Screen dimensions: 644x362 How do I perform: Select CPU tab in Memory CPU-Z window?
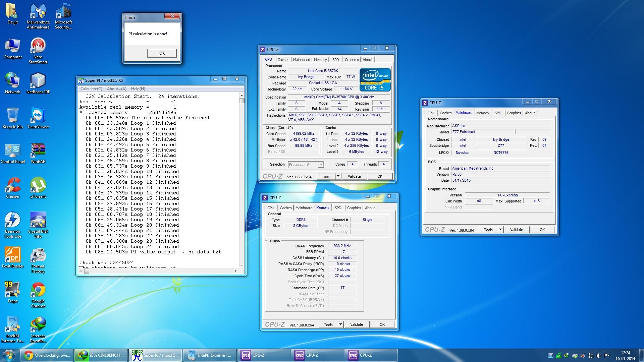(271, 208)
